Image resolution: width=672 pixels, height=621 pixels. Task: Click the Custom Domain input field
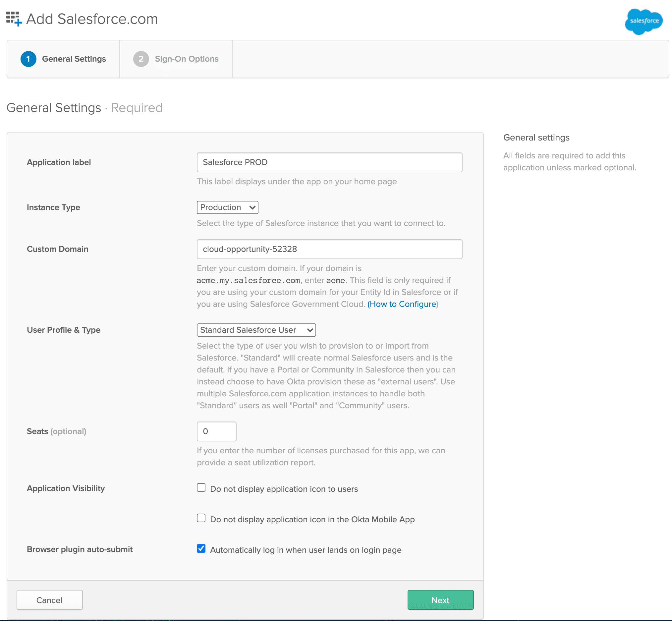330,249
